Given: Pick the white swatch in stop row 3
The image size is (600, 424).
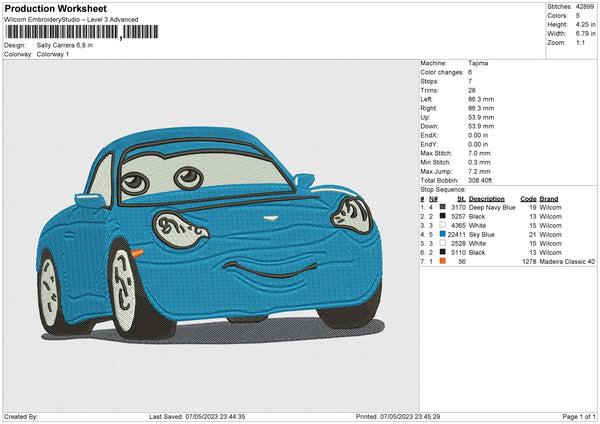Looking at the screenshot, I should [x=443, y=225].
